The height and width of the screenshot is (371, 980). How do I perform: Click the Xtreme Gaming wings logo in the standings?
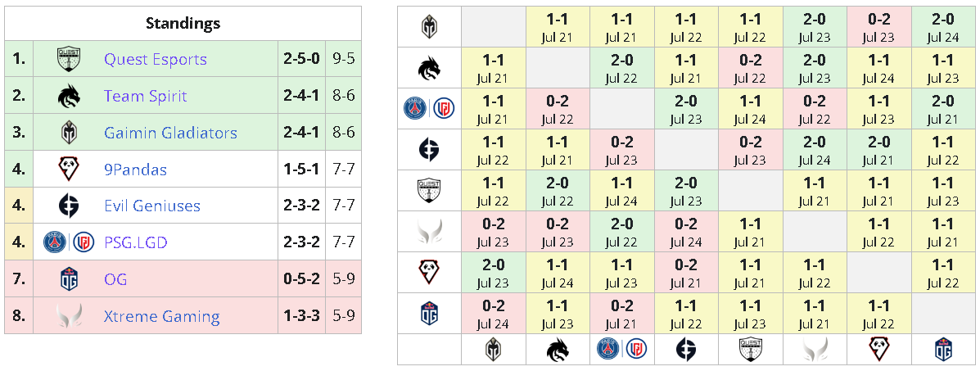69,316
